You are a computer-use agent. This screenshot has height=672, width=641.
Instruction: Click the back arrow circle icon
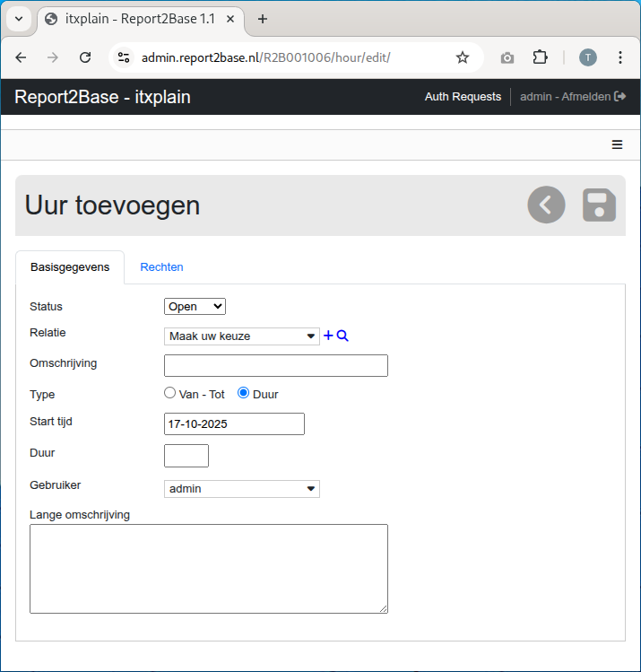546,205
